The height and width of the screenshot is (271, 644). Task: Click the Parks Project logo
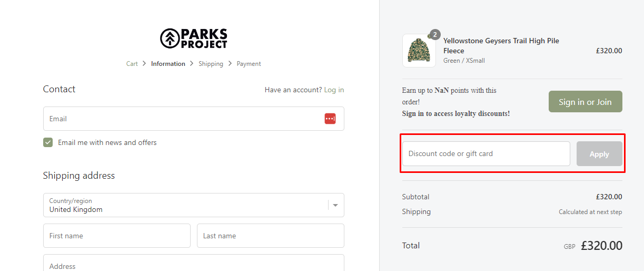193,38
